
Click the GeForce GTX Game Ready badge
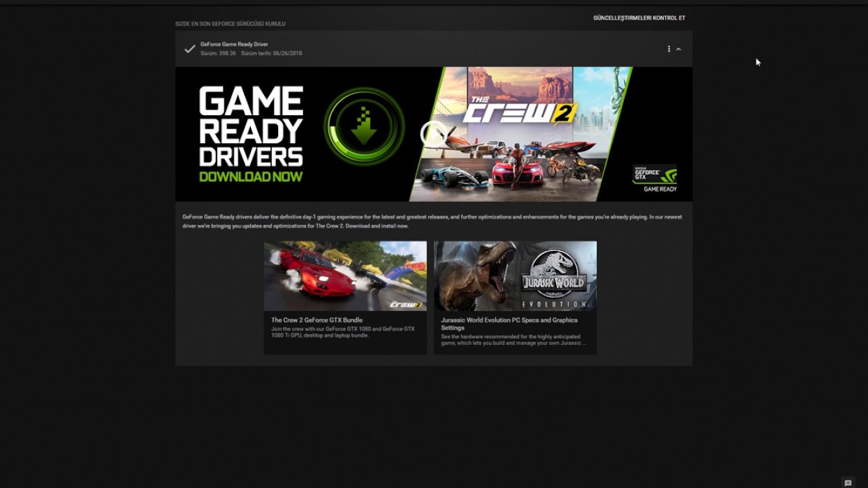(x=655, y=178)
